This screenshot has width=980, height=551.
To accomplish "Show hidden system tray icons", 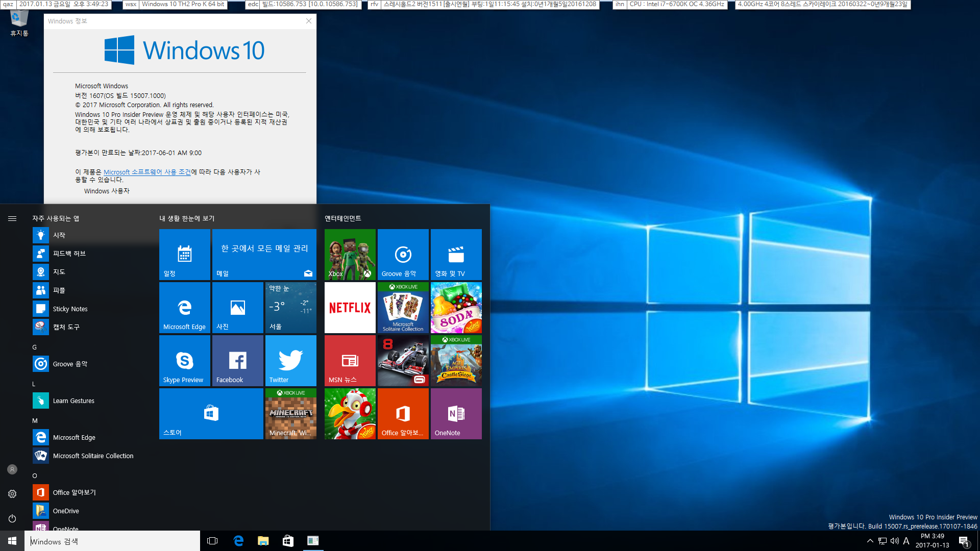I will 870,541.
